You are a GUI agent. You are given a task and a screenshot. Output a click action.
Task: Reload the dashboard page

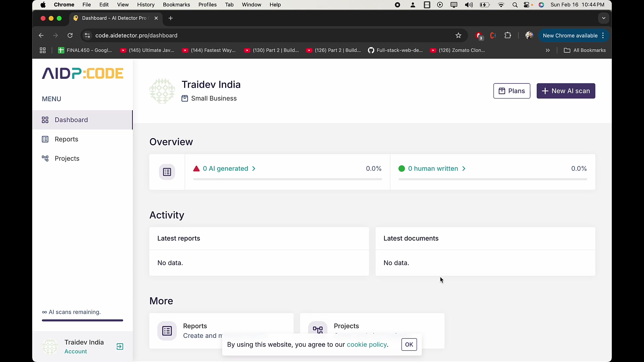click(x=70, y=36)
